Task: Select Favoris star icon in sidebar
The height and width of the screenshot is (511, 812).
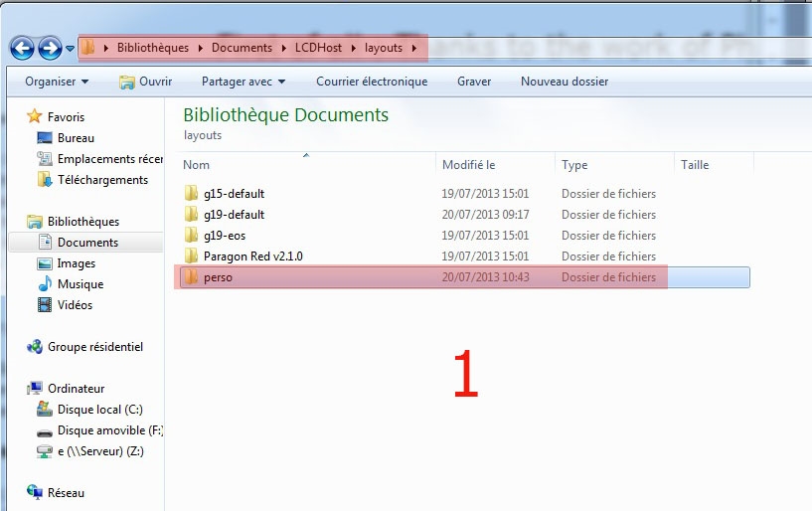Action: [x=34, y=116]
